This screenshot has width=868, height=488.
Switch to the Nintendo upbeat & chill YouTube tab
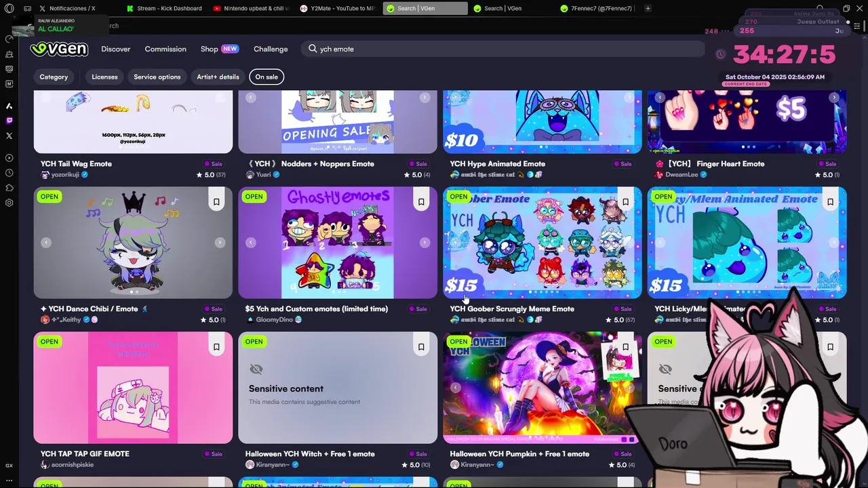252,9
